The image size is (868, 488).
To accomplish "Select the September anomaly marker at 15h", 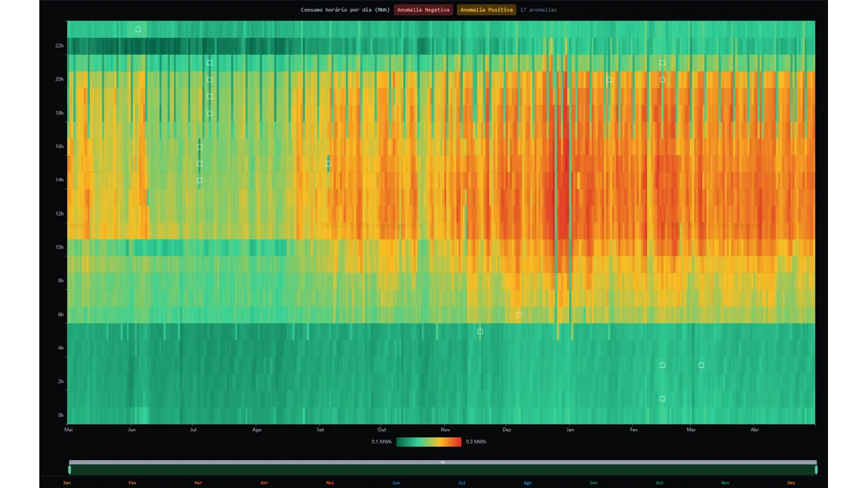I will (328, 163).
